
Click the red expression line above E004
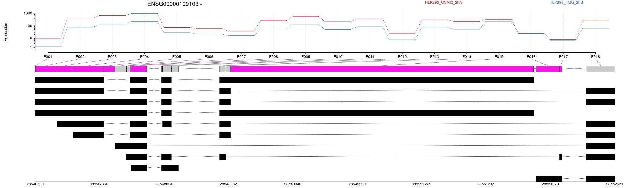click(144, 13)
